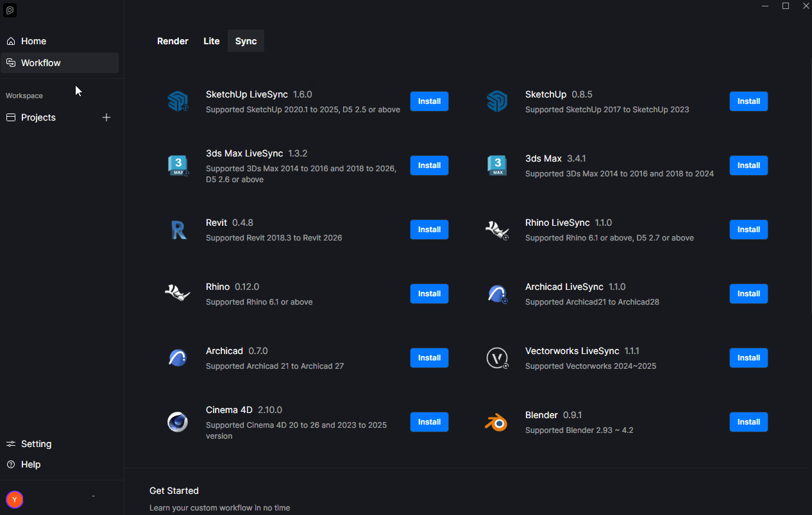Screen dimensions: 812x515
Task: Click the D5 app logo icon
Action: [x=10, y=10]
